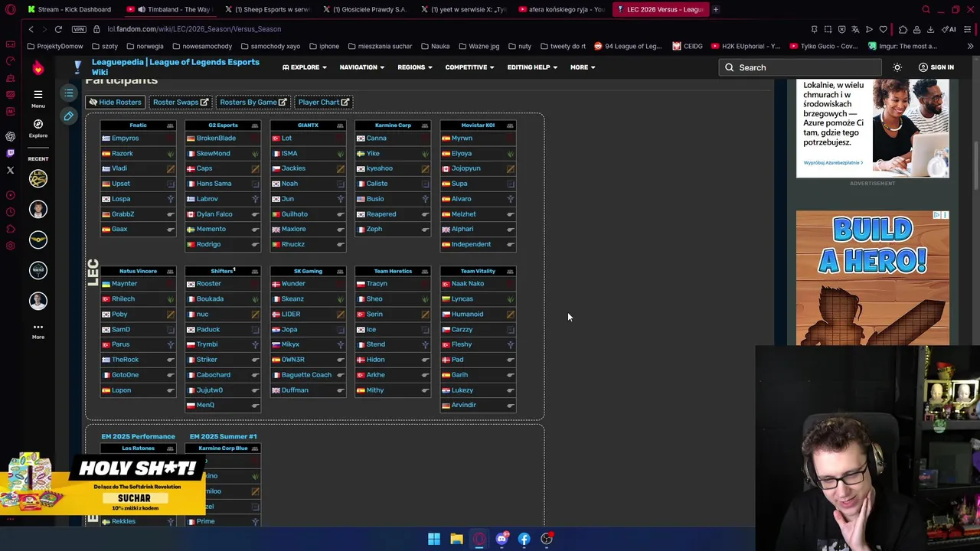980x551 pixels.
Task: Click the Azure advertisement banner
Action: (872, 128)
